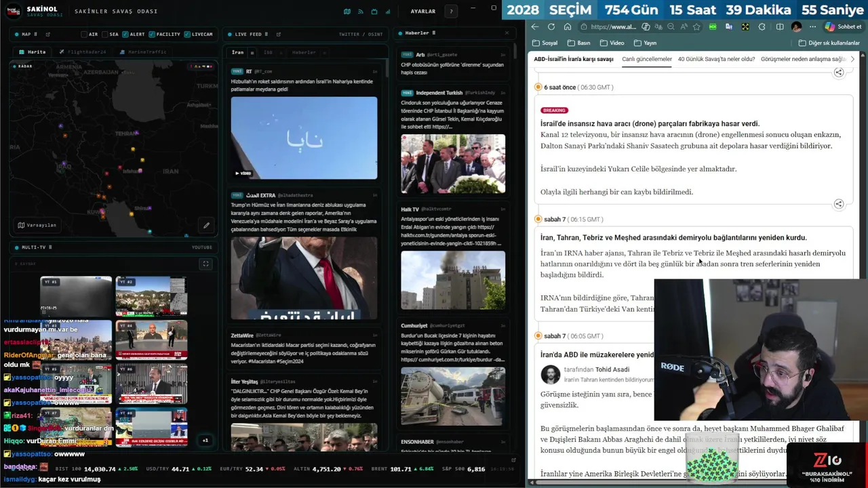Open the map view icon in Sakinol header

(347, 12)
